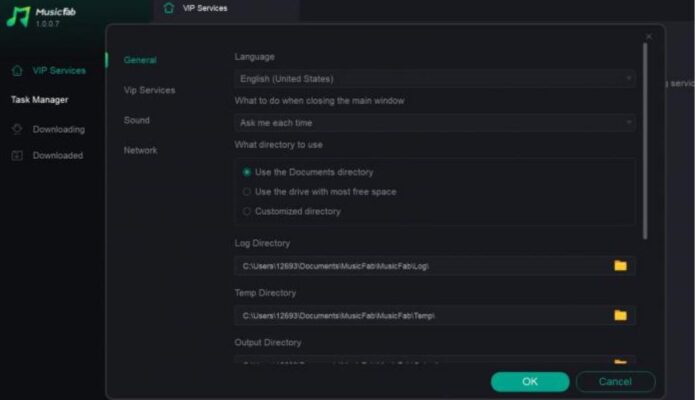Screen dimensions: 696x400
Task: Select Use the drive with most free space
Action: [x=247, y=191]
